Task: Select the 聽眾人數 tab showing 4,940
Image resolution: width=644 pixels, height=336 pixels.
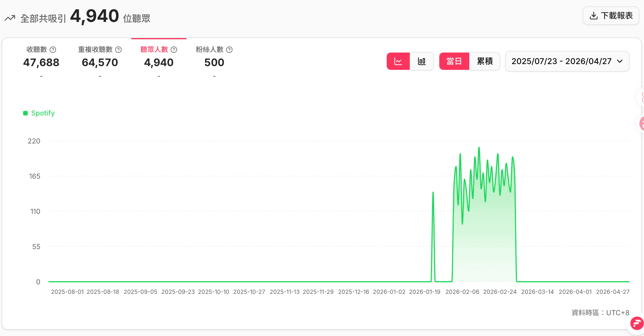Action: tap(159, 61)
